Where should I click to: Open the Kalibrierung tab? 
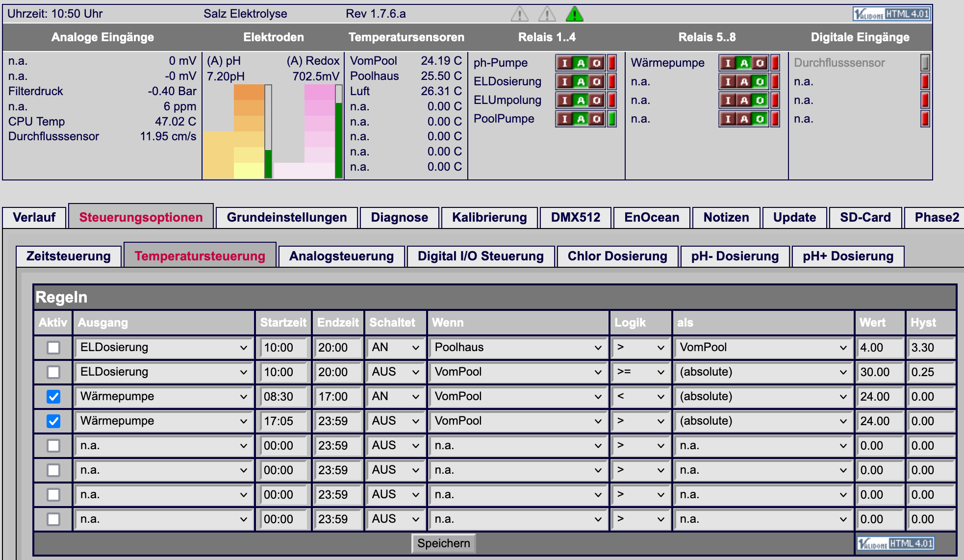[x=489, y=217]
